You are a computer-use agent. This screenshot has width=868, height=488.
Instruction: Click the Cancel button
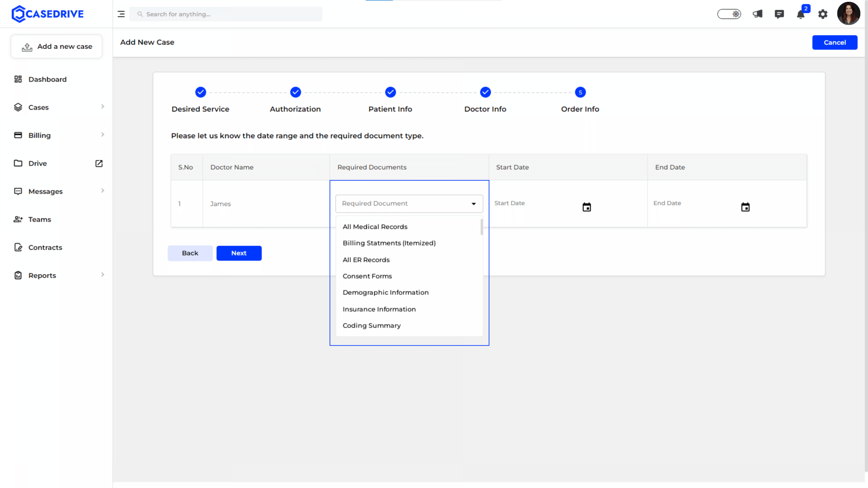click(835, 42)
